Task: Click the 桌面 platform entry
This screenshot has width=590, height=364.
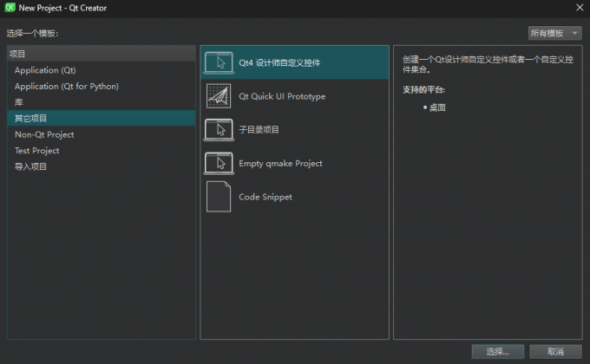Action: pyautogui.click(x=437, y=107)
